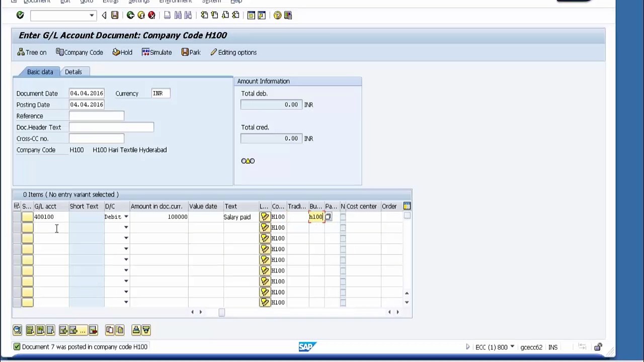The height and width of the screenshot is (362, 644).
Task: Click the Editing options button
Action: (x=233, y=52)
